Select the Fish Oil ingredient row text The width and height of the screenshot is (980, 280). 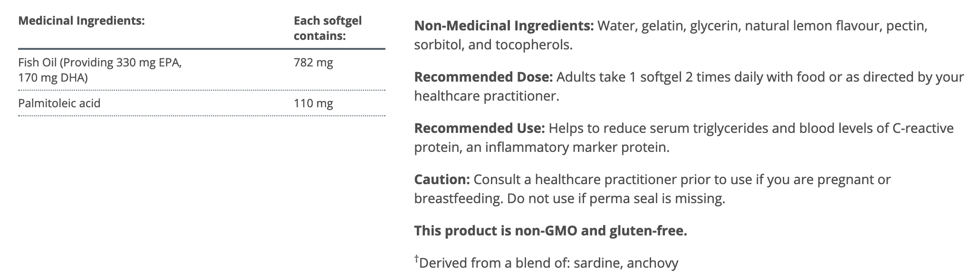click(100, 70)
